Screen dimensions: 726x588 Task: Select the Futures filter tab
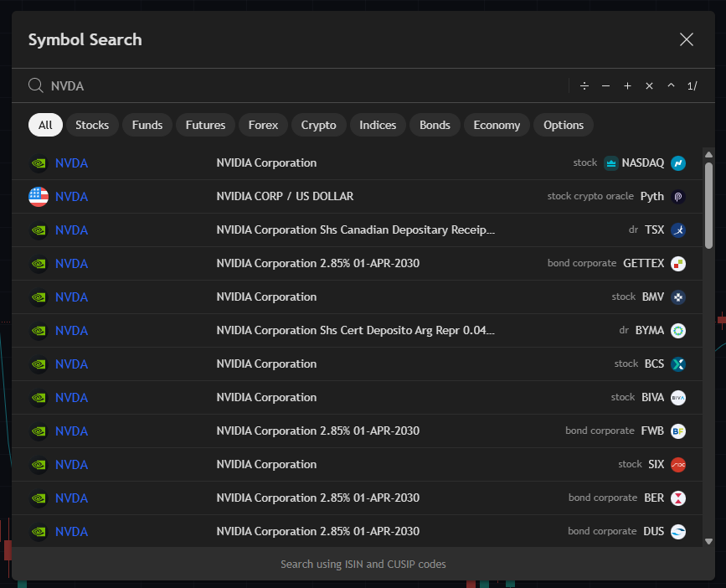(206, 125)
